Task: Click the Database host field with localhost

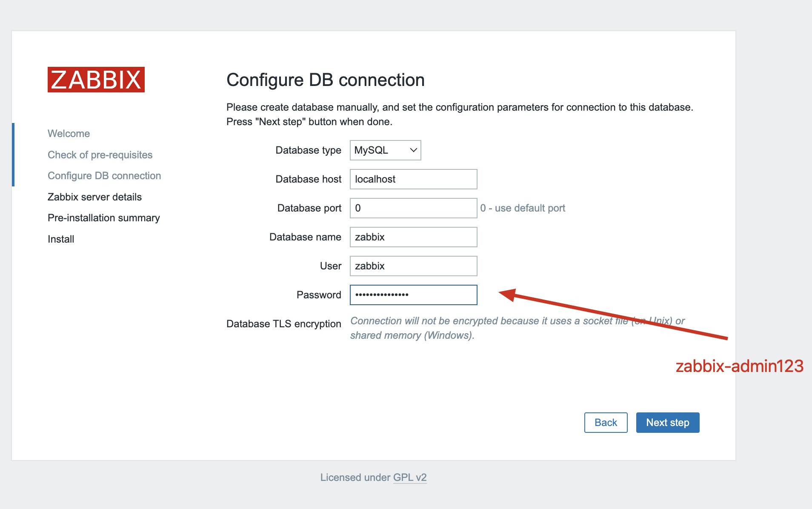Action: (x=414, y=179)
